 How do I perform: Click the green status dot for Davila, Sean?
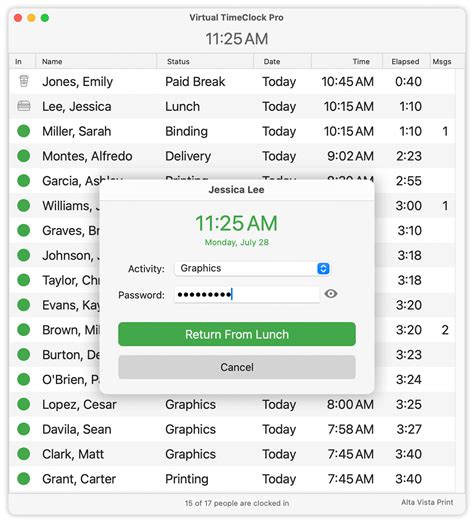coord(24,429)
